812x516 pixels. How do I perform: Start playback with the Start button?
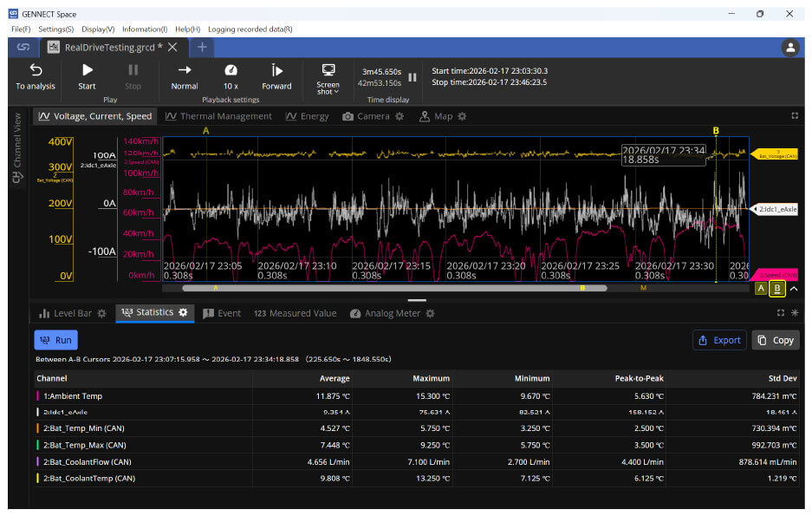coord(87,76)
